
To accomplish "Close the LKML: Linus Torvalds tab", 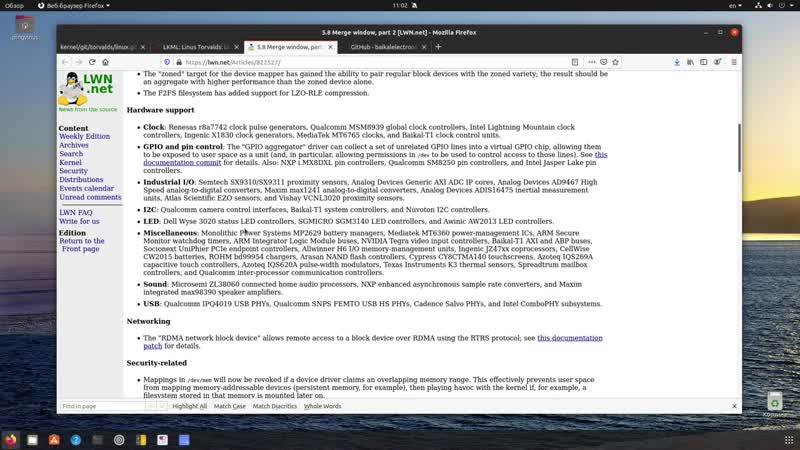I will click(x=237, y=47).
